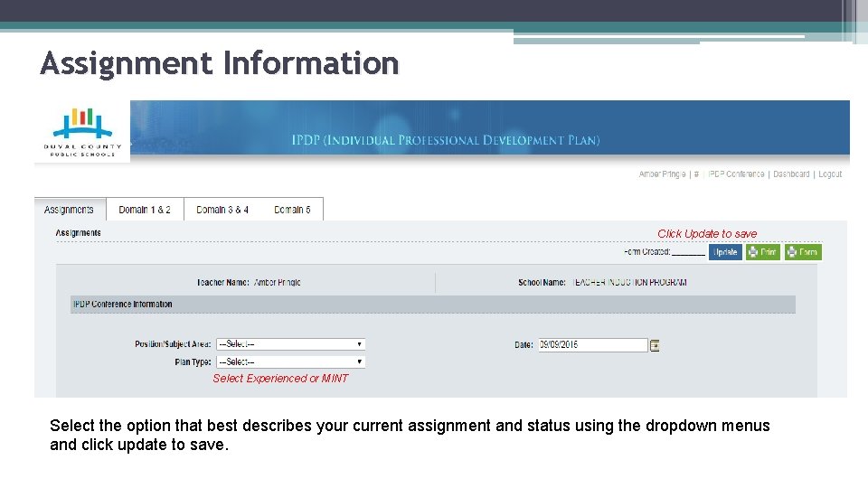Click the Duval County Public Schools logo
Viewport: 868px width, 488px height.
[82, 132]
